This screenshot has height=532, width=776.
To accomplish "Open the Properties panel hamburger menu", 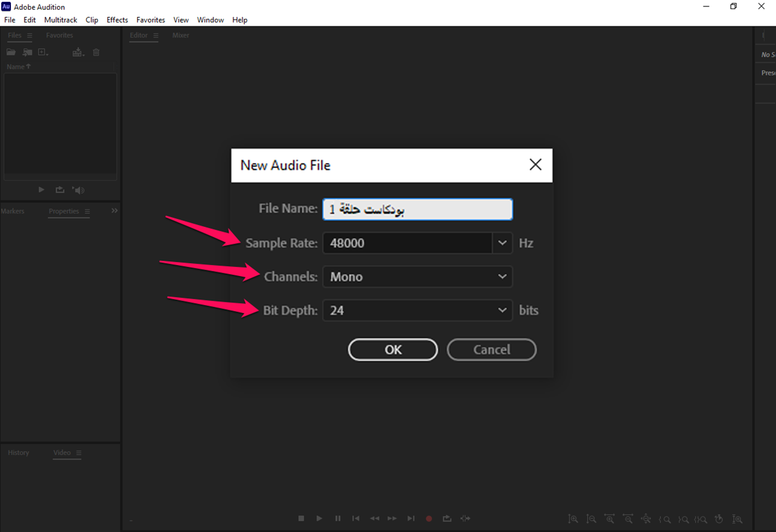I will [x=87, y=211].
